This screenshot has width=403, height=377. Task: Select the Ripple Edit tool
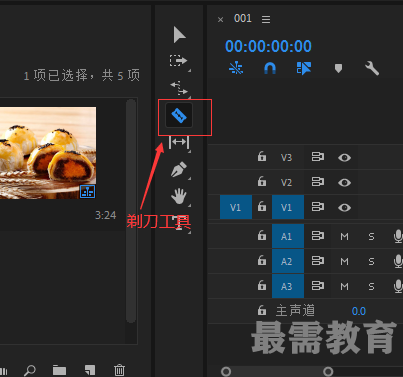pyautogui.click(x=179, y=88)
